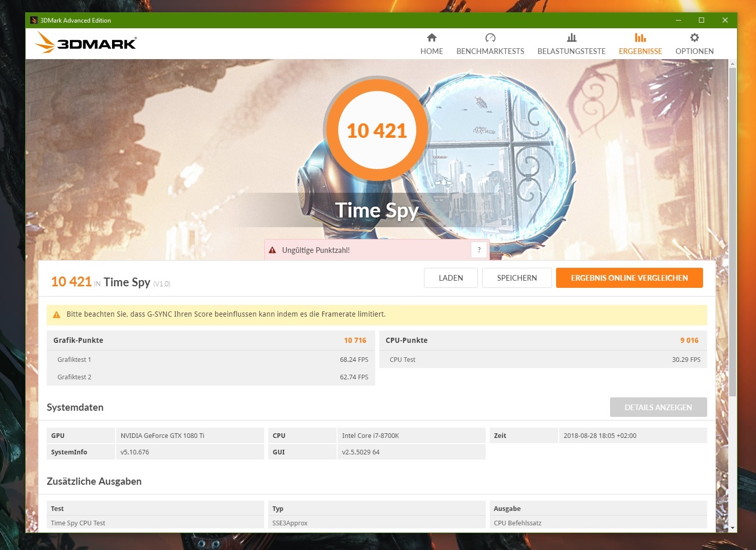Screen dimensions: 756x550
Task: Open help for invalid score question mark
Action: click(479, 250)
